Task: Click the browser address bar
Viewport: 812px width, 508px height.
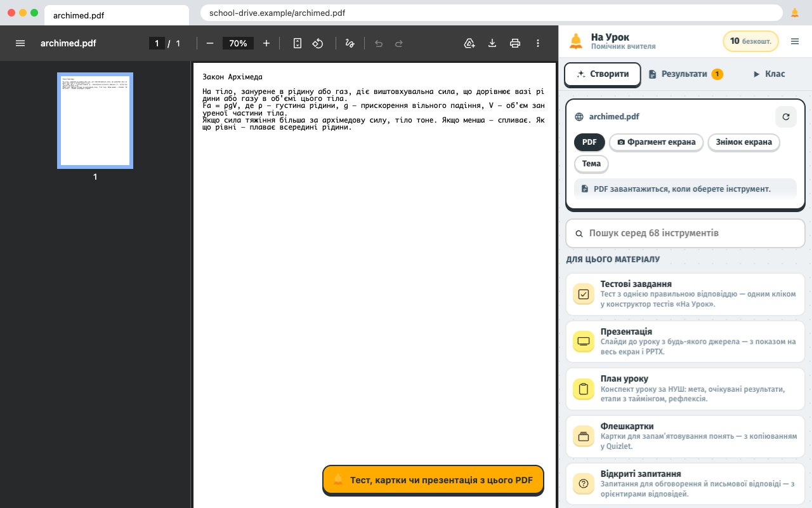Action: coord(491,13)
